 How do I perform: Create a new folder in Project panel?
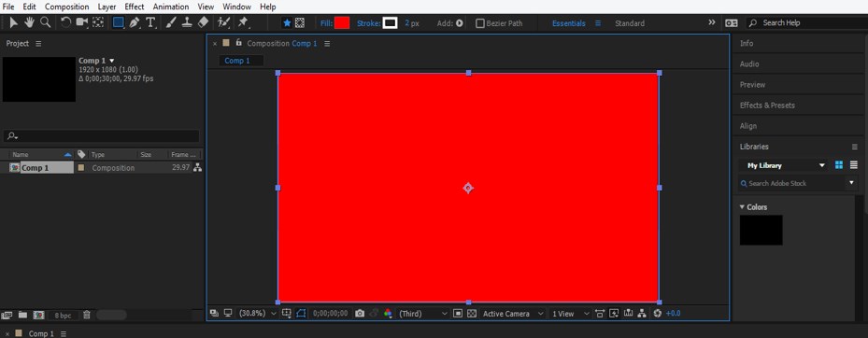(x=22, y=315)
